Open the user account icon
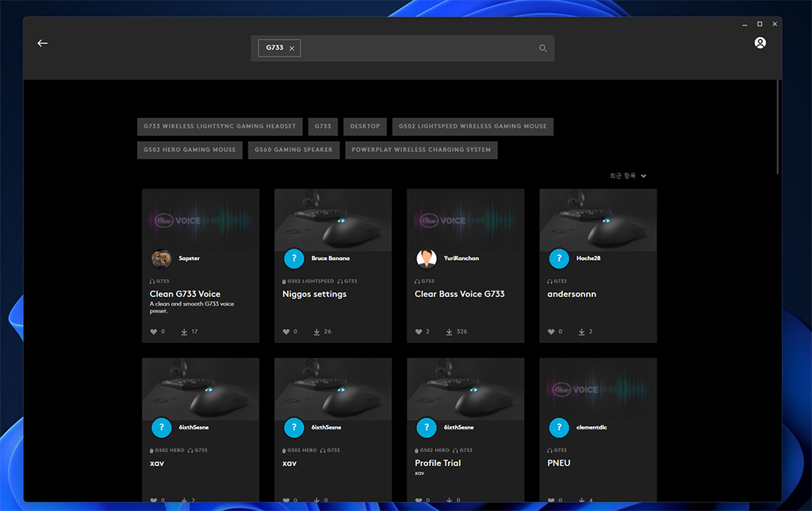This screenshot has width=812, height=511. pos(760,43)
